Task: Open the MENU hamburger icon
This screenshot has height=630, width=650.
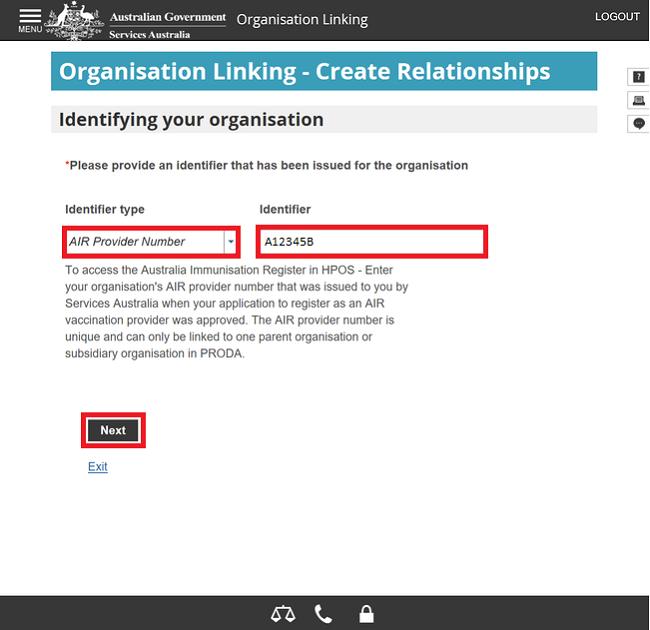Action: 30,21
